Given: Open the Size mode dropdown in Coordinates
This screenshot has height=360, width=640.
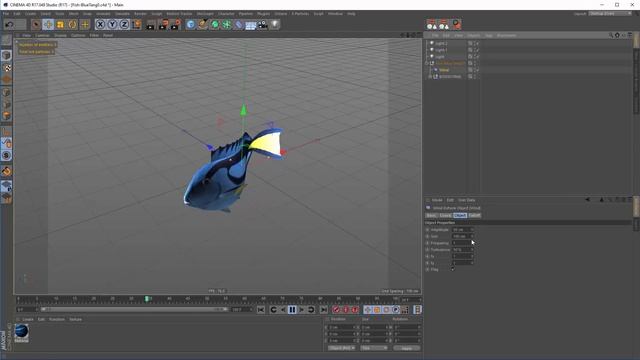Looking at the screenshot, I should coord(373,348).
